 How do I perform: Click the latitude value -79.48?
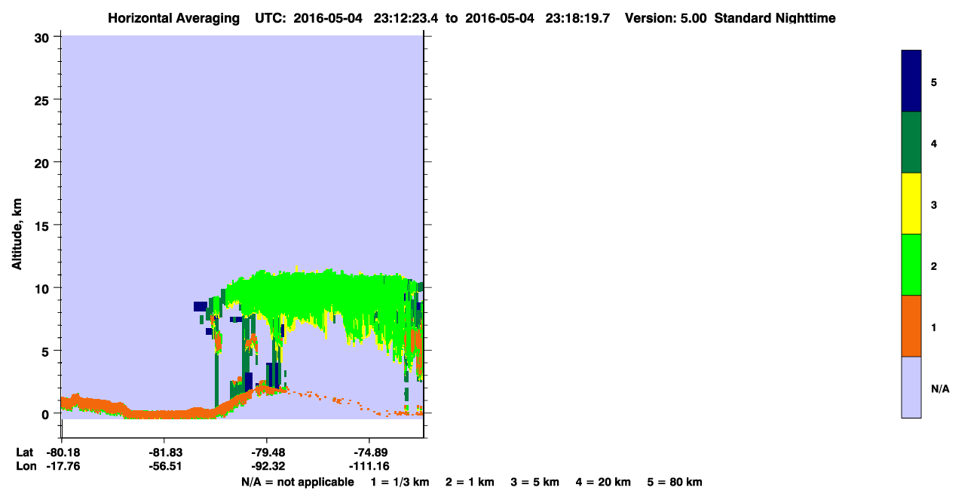pyautogui.click(x=268, y=452)
